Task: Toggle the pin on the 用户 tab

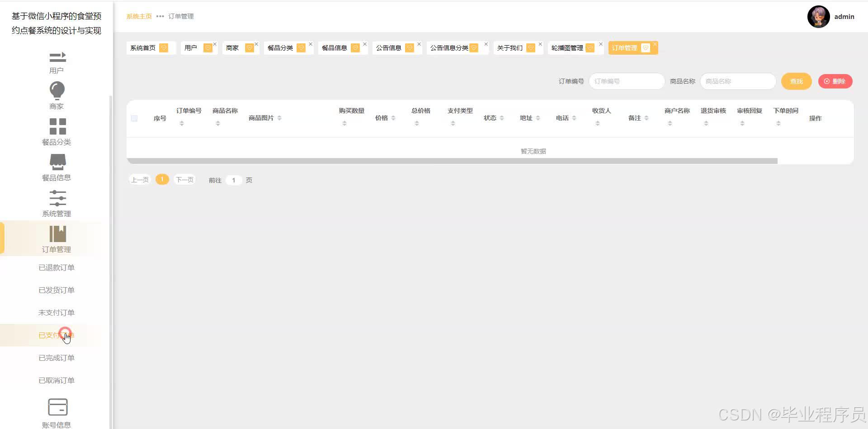Action: [x=208, y=47]
